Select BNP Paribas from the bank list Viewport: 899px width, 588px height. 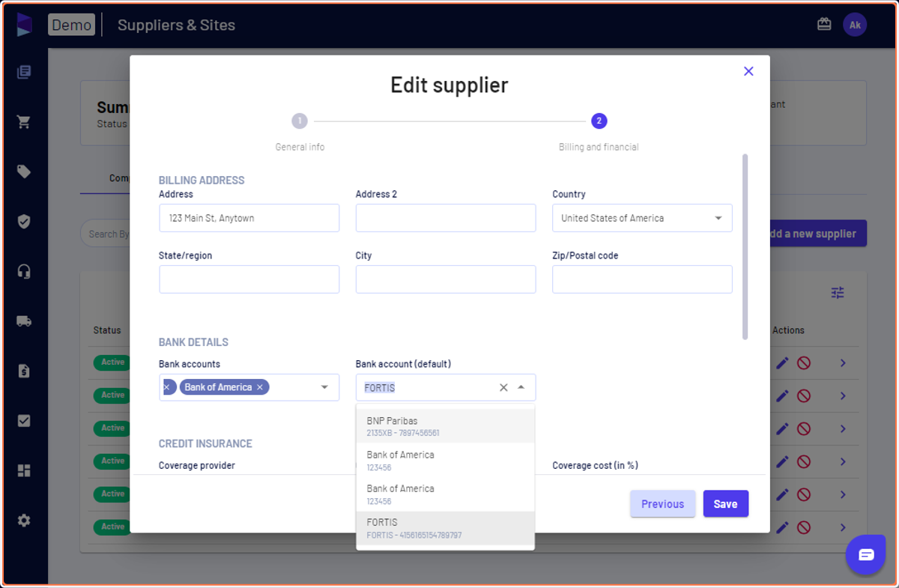(x=445, y=426)
